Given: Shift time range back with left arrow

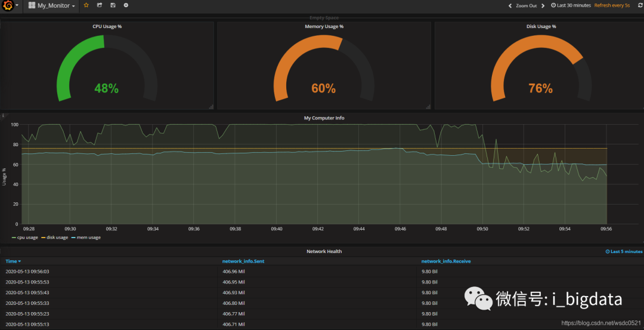Looking at the screenshot, I should (x=510, y=6).
